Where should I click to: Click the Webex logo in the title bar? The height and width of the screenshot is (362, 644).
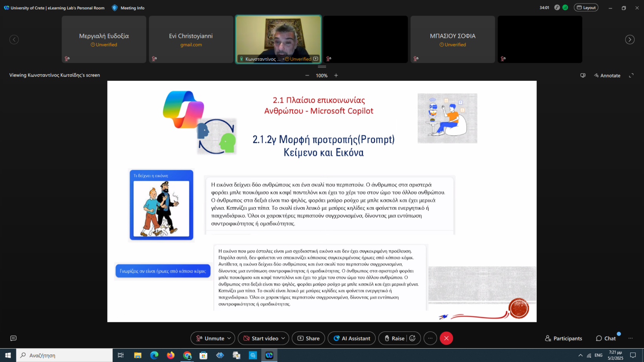coord(6,8)
